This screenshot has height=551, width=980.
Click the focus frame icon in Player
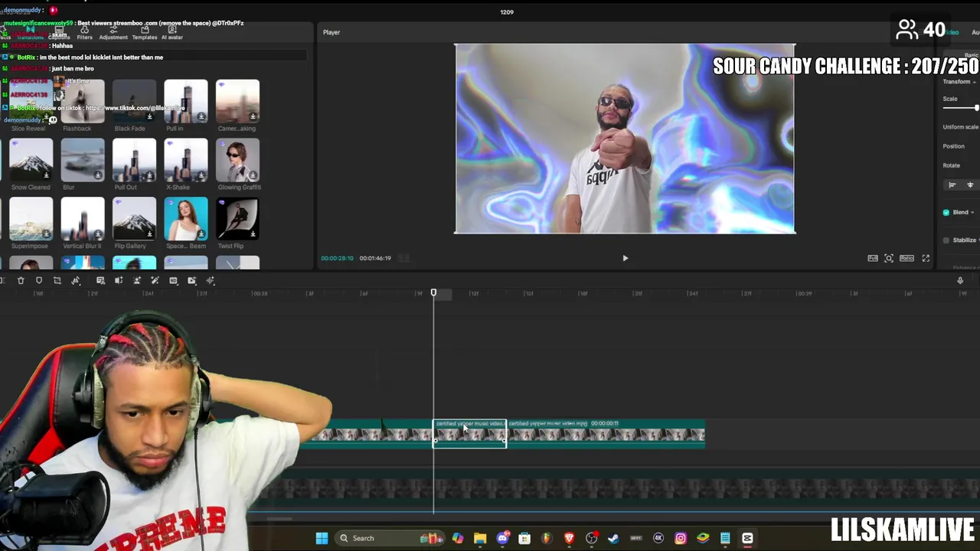click(x=889, y=259)
